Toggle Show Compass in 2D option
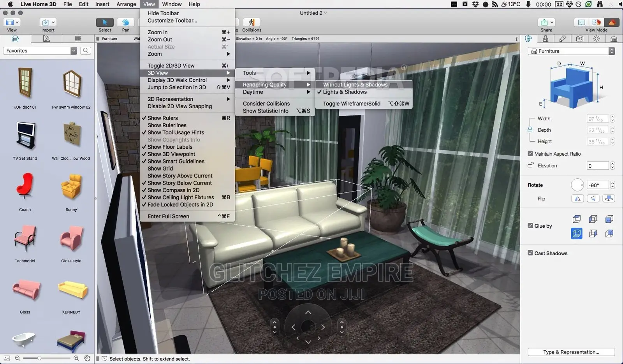 pyautogui.click(x=187, y=190)
